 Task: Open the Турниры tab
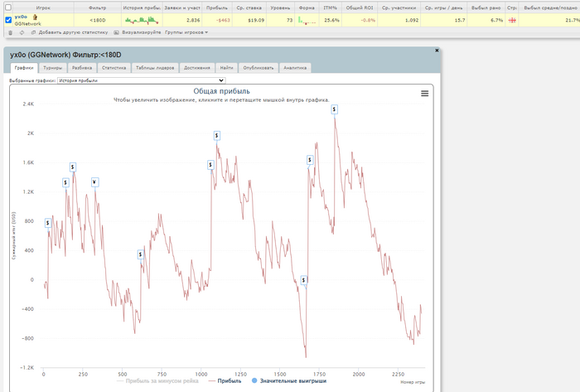[x=52, y=68]
